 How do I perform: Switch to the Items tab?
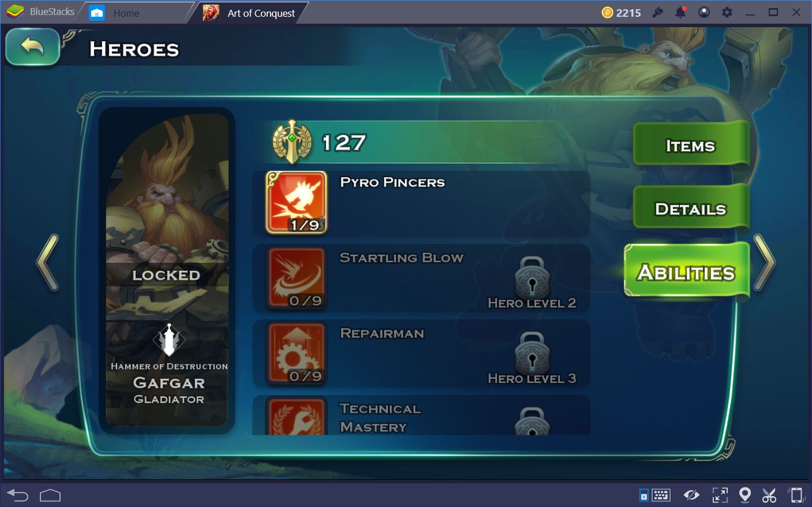click(x=691, y=146)
